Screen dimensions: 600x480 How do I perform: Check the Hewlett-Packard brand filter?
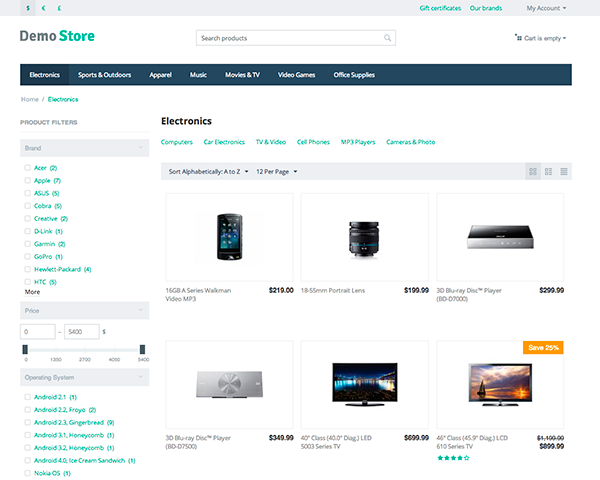click(x=28, y=269)
